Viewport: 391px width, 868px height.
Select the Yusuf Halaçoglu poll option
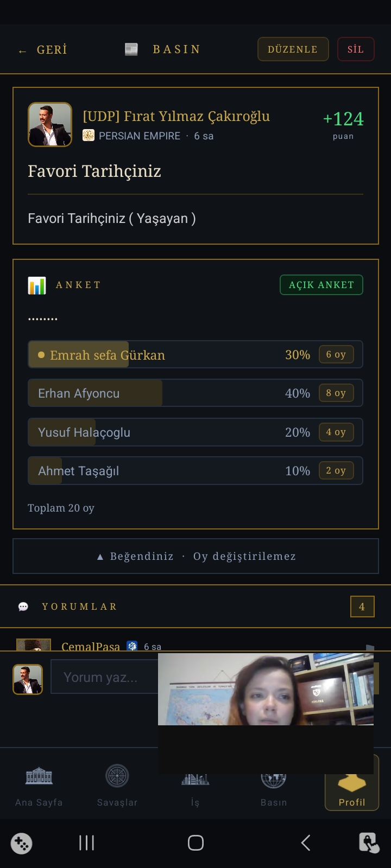[195, 432]
